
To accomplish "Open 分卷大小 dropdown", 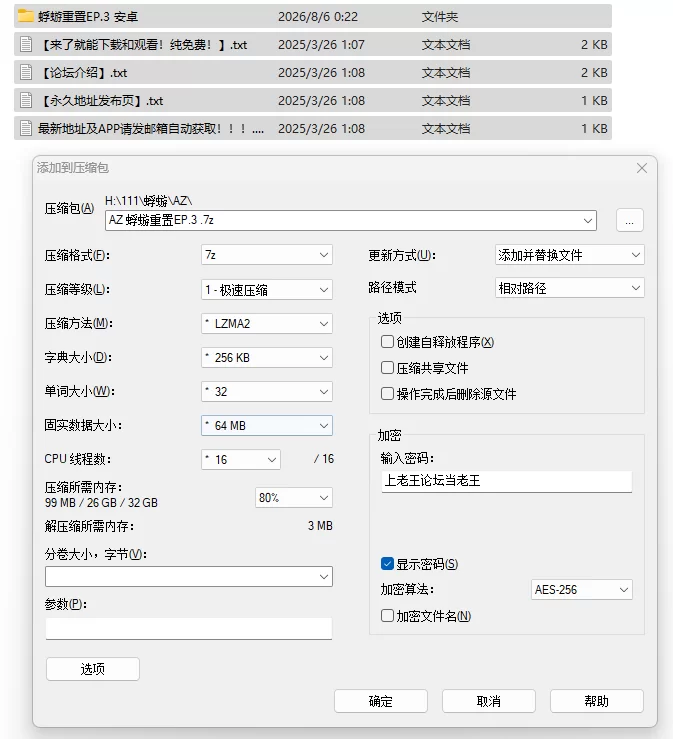I will [189, 576].
